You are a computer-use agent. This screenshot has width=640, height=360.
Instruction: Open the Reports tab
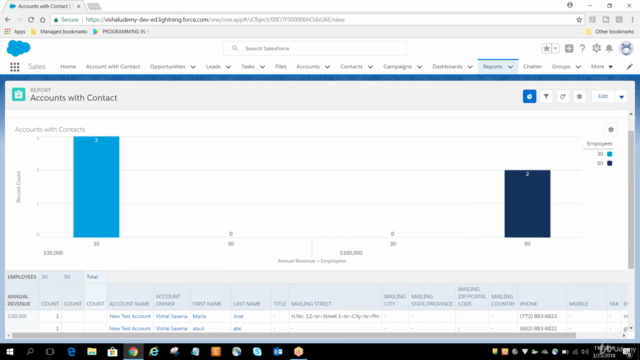click(493, 67)
